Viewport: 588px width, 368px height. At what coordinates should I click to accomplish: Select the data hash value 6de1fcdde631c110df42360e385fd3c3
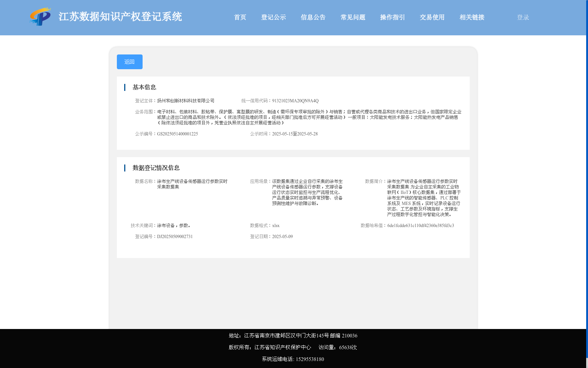(x=420, y=226)
